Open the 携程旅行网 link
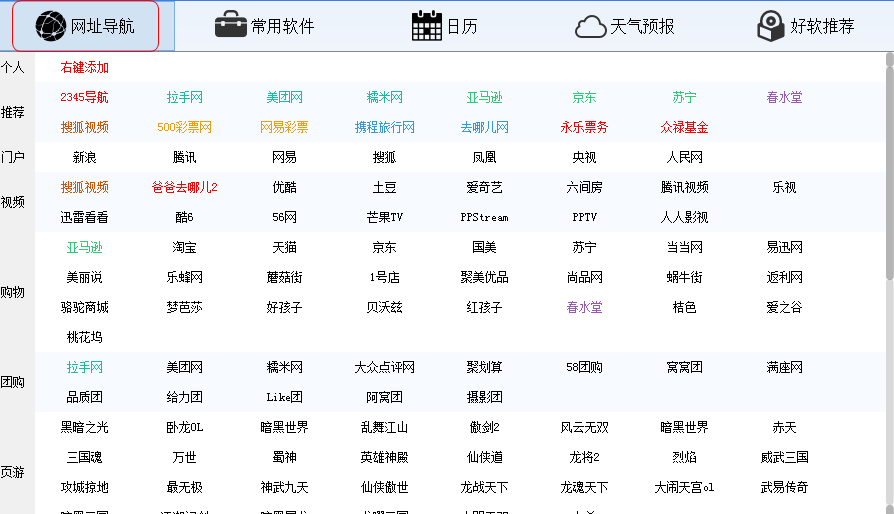This screenshot has width=894, height=514. [x=384, y=127]
